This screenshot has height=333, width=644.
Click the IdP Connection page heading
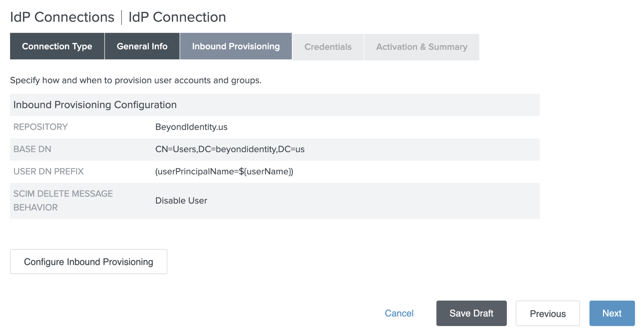177,17
